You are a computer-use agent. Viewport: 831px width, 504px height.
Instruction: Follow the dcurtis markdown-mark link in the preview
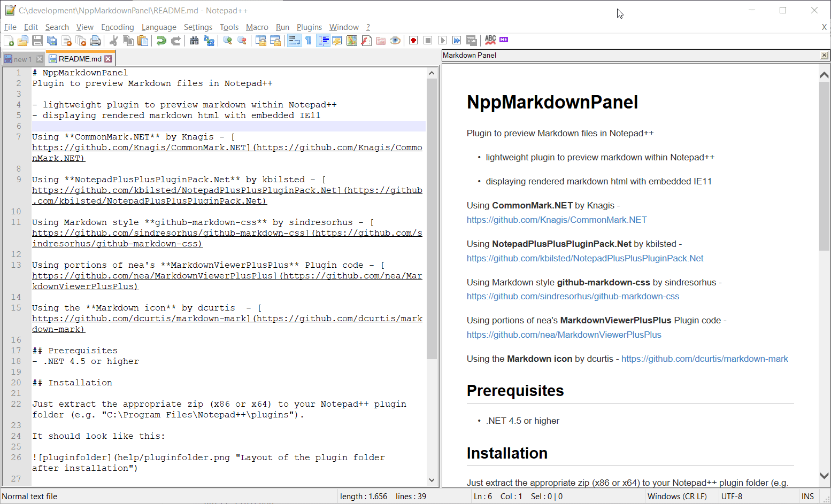pyautogui.click(x=705, y=359)
